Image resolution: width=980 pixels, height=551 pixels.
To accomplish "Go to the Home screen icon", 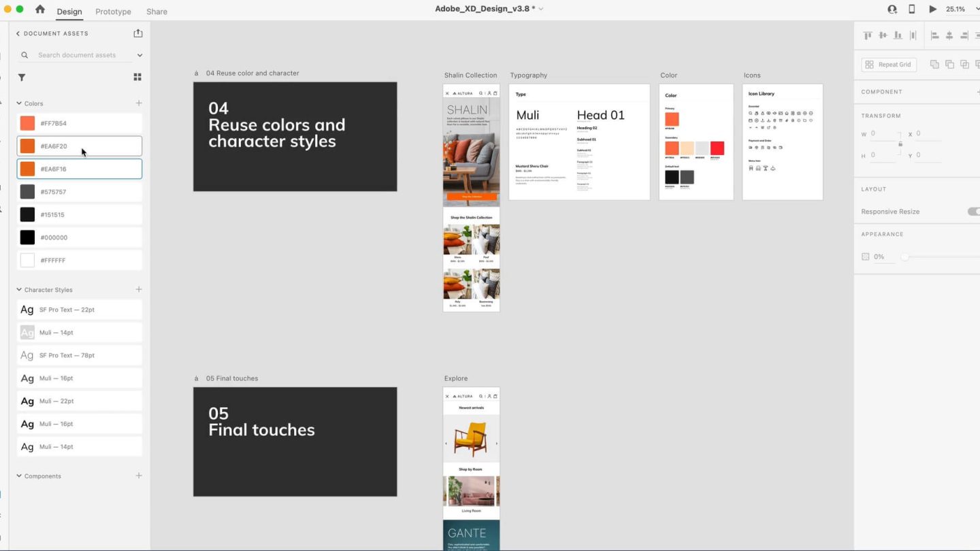I will (x=40, y=10).
